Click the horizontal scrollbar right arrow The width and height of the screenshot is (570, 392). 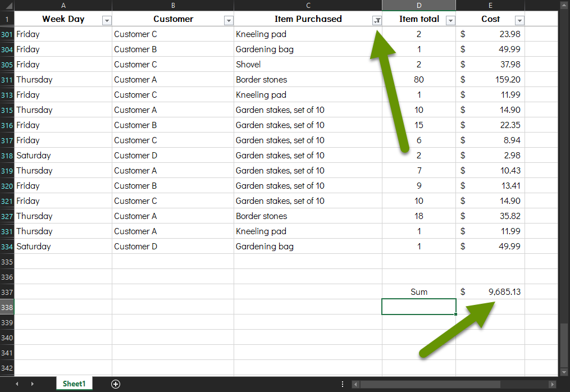[x=553, y=384]
